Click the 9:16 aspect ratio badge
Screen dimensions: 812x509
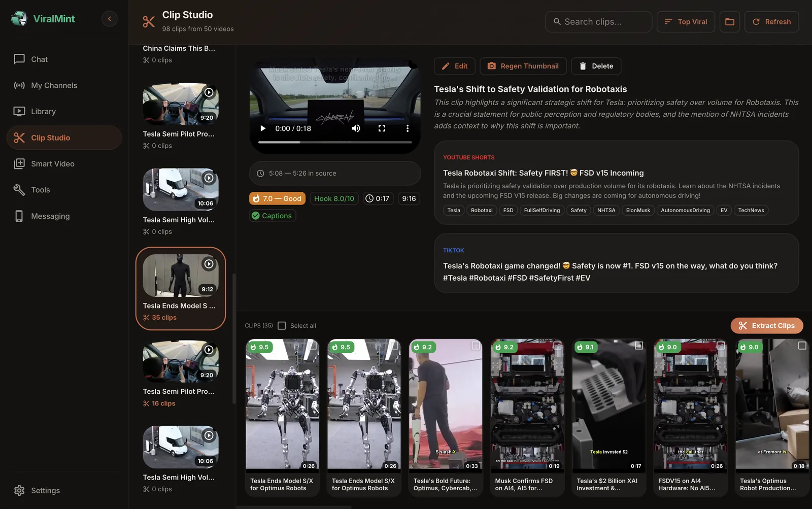point(409,198)
